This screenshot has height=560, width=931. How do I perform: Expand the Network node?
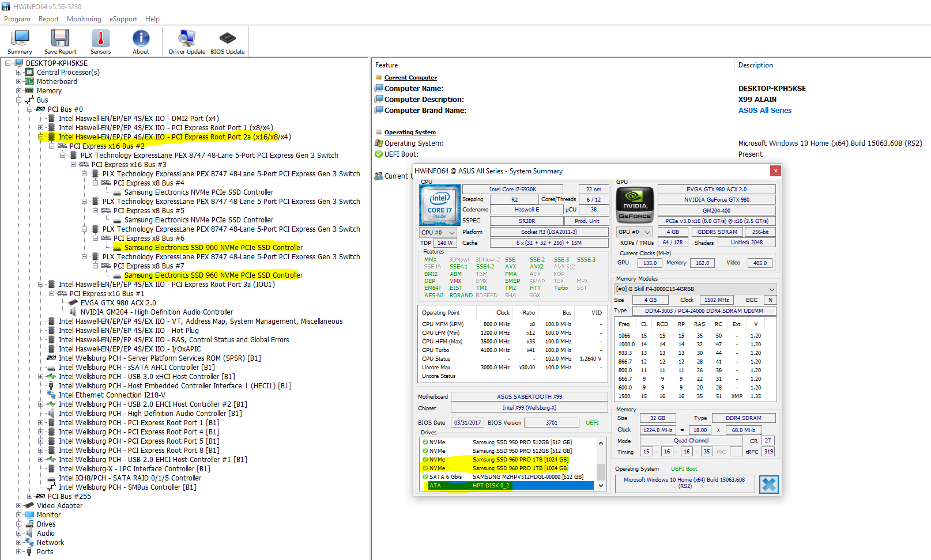coord(19,543)
